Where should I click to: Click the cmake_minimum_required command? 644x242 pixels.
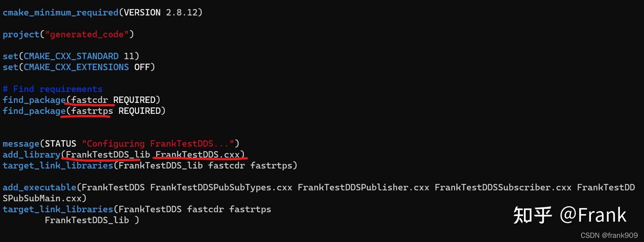60,12
